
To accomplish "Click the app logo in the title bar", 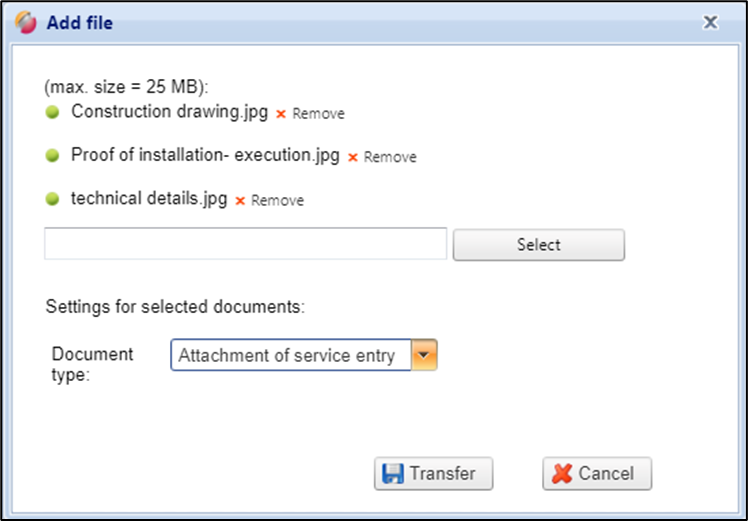I will coord(24,21).
